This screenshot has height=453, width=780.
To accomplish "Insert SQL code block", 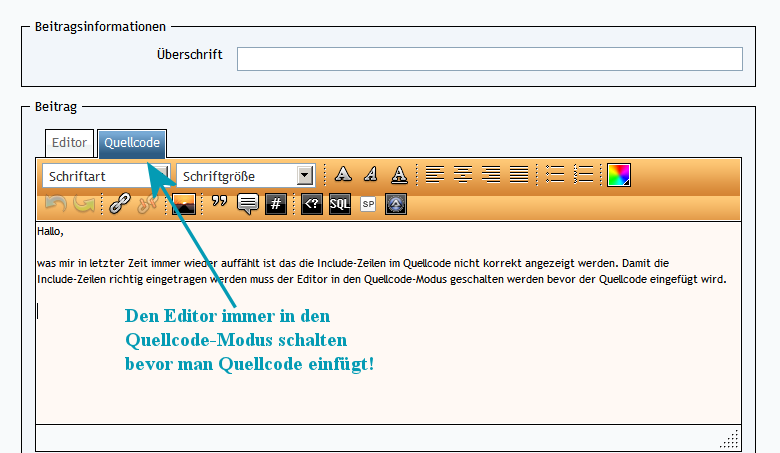I will coord(340,204).
